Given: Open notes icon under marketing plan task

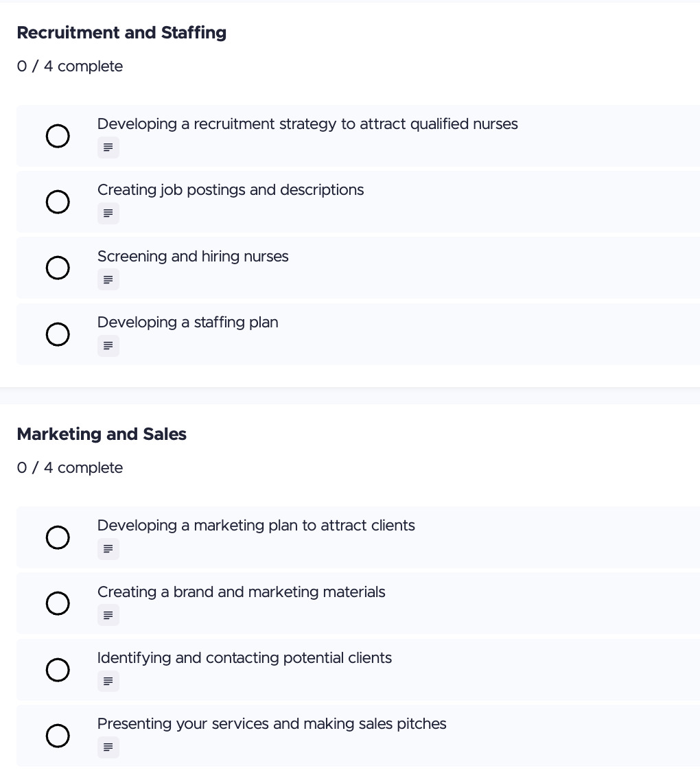Looking at the screenshot, I should 108,549.
